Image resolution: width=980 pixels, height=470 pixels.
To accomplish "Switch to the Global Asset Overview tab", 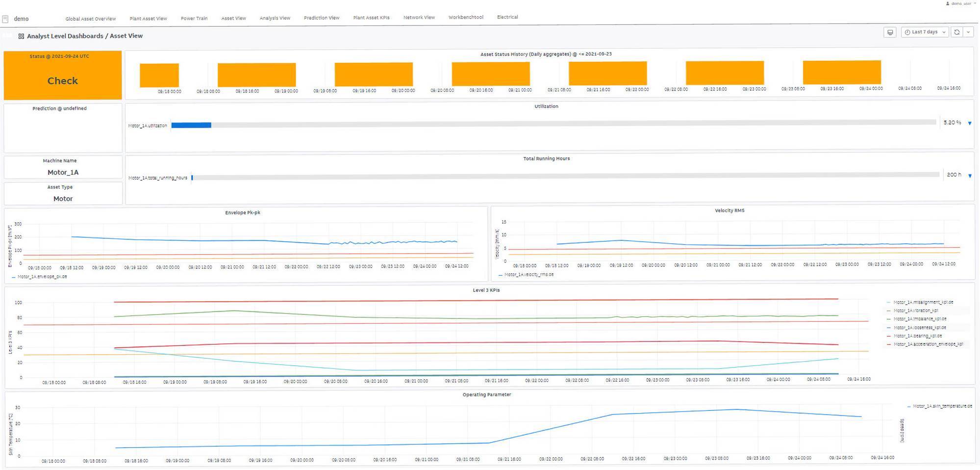I will (91, 19).
